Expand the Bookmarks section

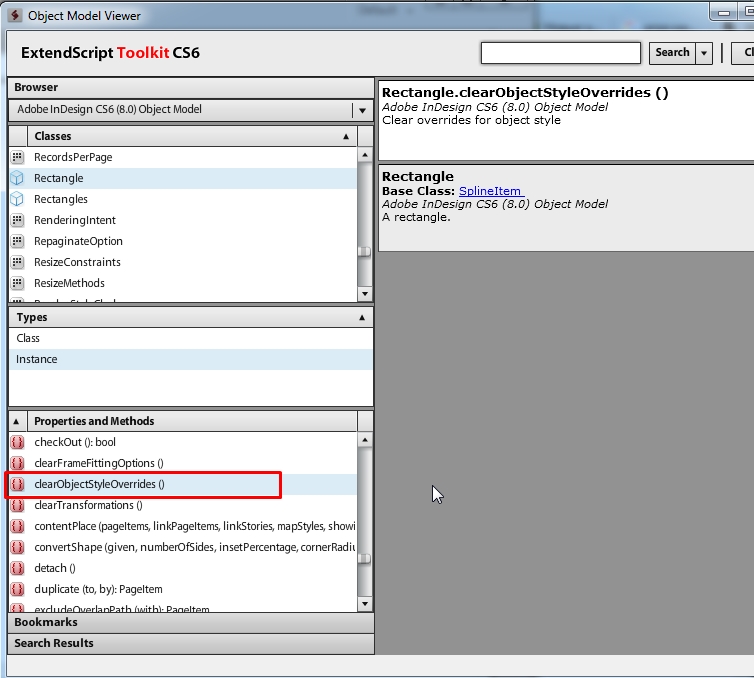click(x=191, y=622)
